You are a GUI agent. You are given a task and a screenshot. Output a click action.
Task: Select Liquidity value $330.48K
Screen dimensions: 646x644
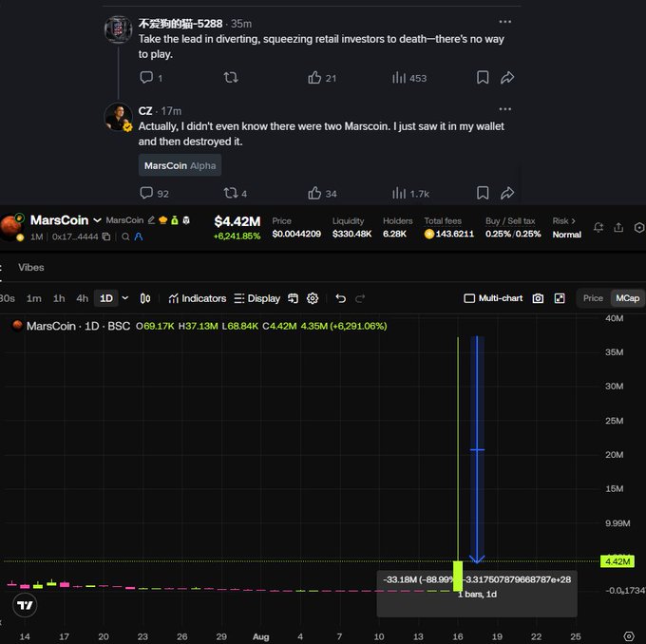[351, 234]
